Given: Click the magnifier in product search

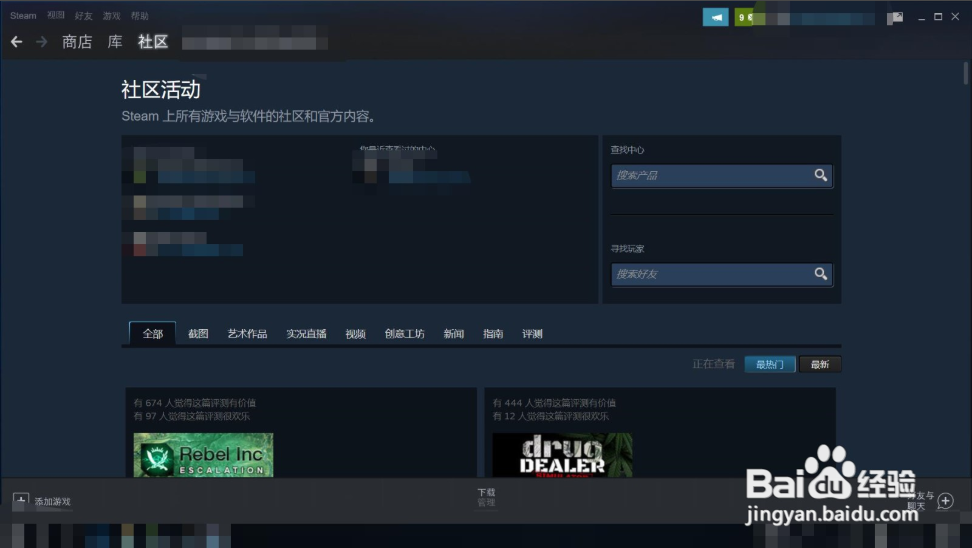Looking at the screenshot, I should (821, 175).
